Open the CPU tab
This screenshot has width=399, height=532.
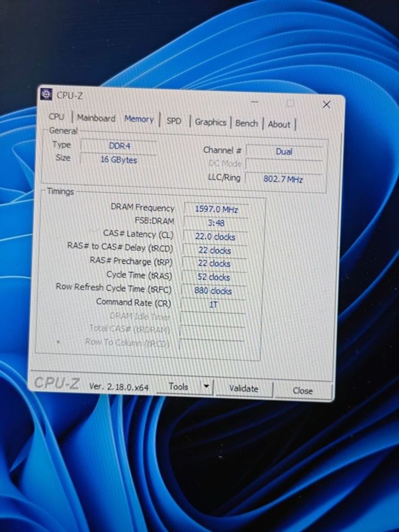tap(57, 117)
